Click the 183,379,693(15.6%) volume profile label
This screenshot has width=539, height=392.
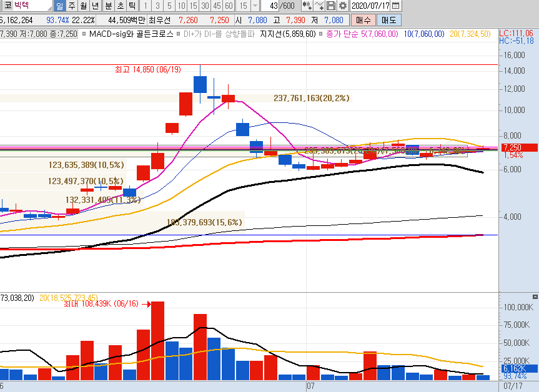coord(204,222)
